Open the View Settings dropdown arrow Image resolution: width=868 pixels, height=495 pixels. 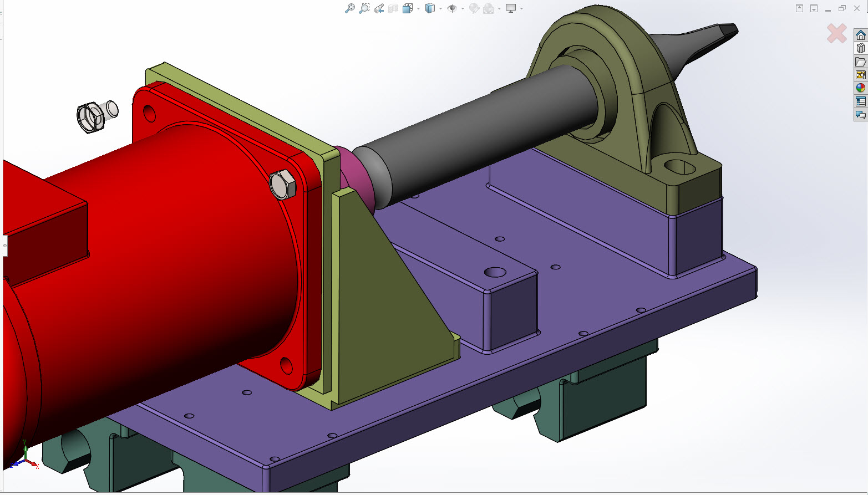[521, 8]
